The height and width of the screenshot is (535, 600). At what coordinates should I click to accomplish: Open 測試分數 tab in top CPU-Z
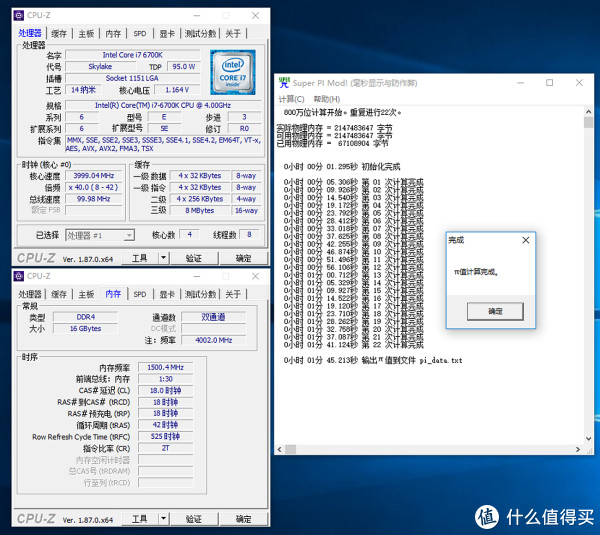[201, 34]
